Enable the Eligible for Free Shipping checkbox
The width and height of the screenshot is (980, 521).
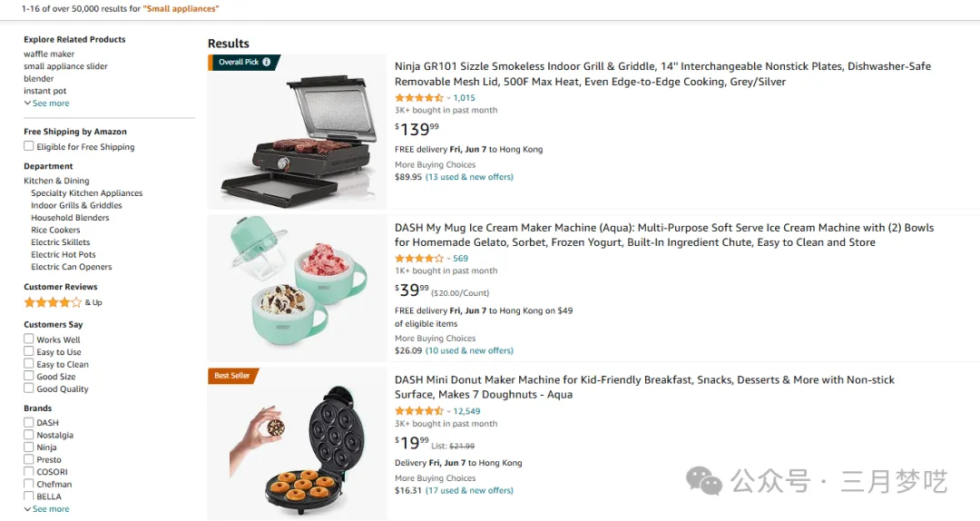29,146
